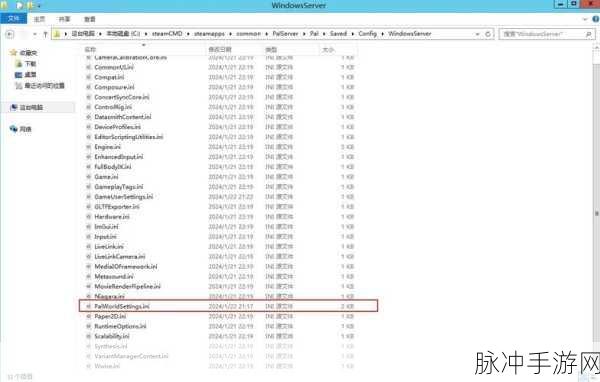The image size is (600, 382).
Task: Go to steamapps in the breadcrumb
Action: [209, 34]
